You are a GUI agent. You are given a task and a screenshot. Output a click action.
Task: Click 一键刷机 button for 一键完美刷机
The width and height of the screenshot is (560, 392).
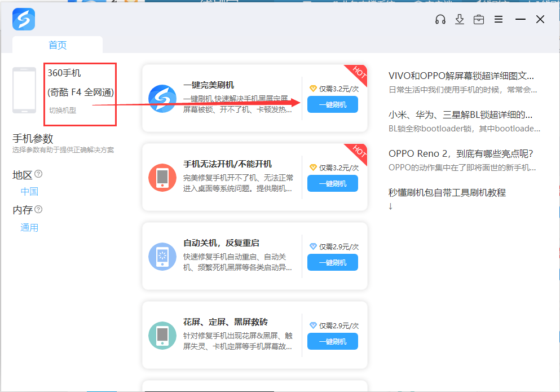click(x=333, y=105)
